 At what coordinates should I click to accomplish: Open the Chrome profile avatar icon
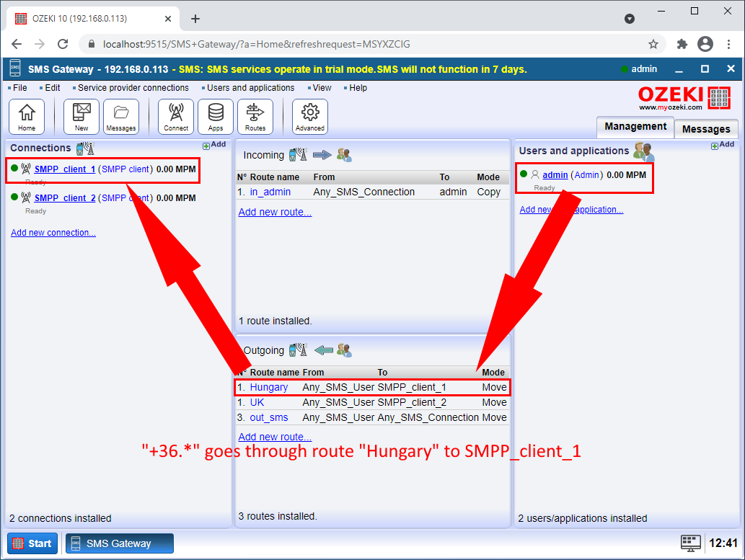pos(705,44)
